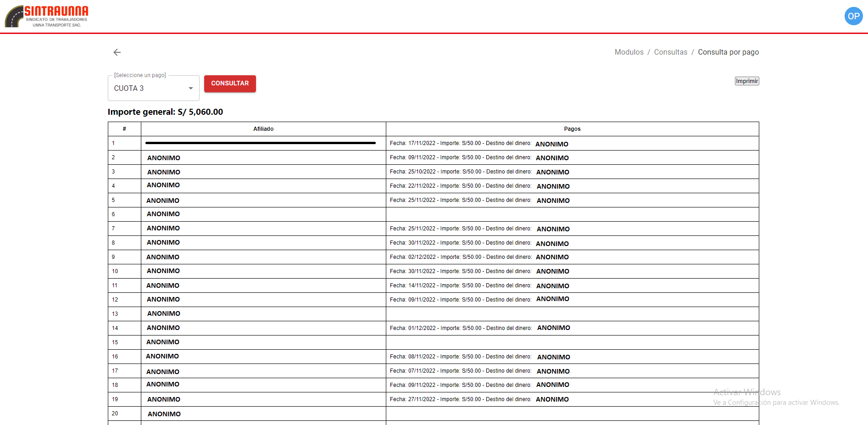Click the Pagos column header
868x425 pixels.
click(x=572, y=129)
